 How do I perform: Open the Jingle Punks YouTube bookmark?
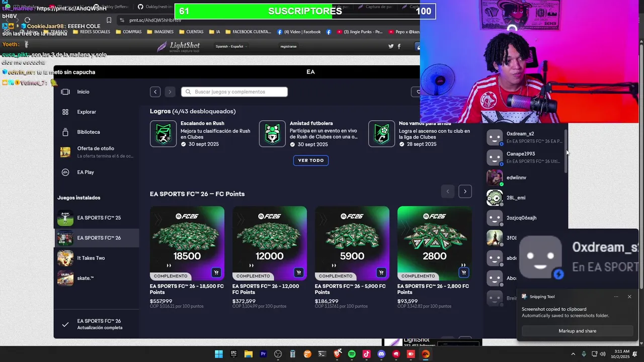click(360, 32)
